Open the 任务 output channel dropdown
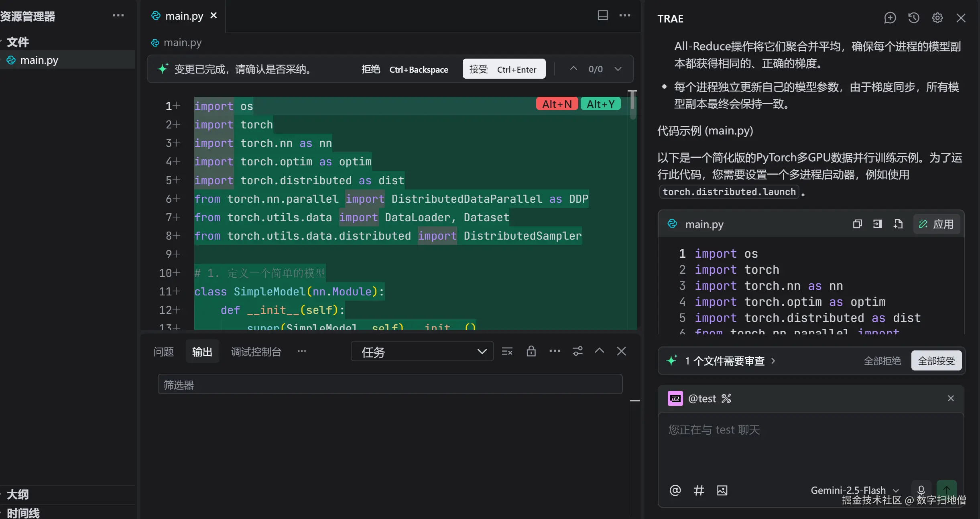Screen dimensions: 980x519 coord(422,352)
